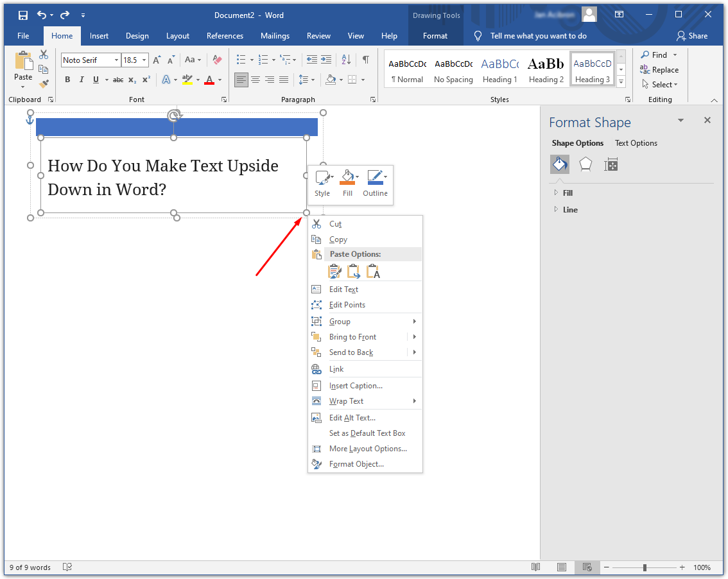Apply the Heading 1 style from gallery
Image resolution: width=728 pixels, height=579 pixels.
(500, 71)
